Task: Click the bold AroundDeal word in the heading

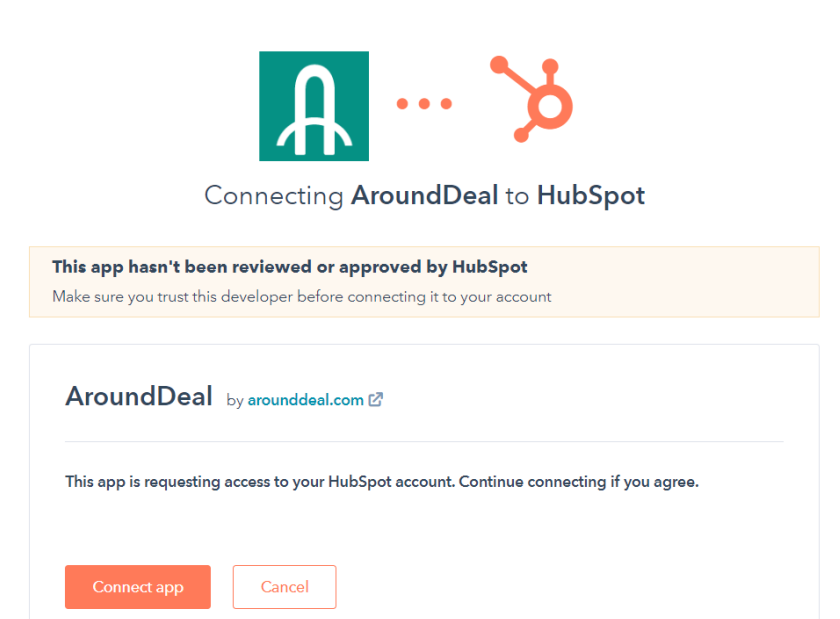Action: tap(424, 195)
